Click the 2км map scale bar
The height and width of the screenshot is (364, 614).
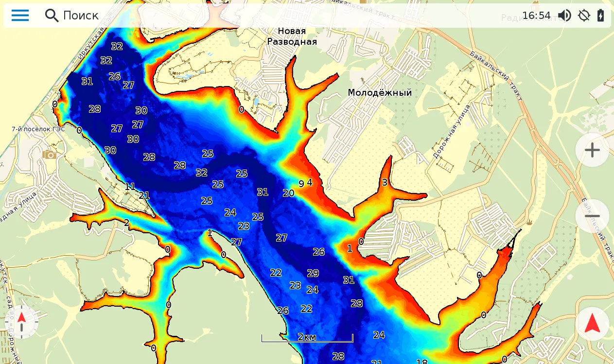click(307, 337)
